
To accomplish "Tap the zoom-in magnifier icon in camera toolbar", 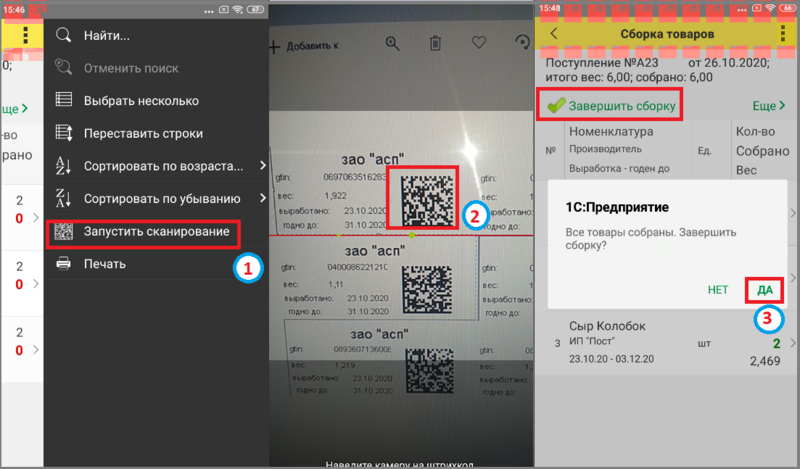I will [x=392, y=43].
